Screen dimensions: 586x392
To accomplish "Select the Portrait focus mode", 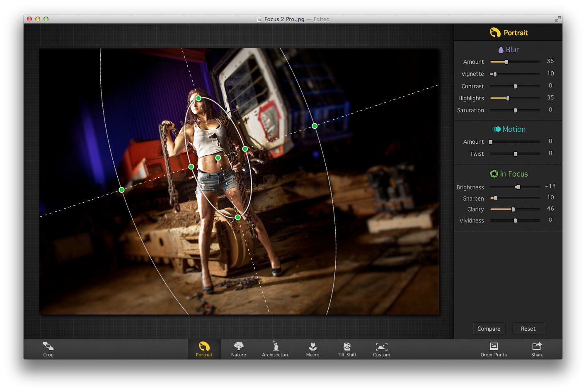I will point(204,349).
